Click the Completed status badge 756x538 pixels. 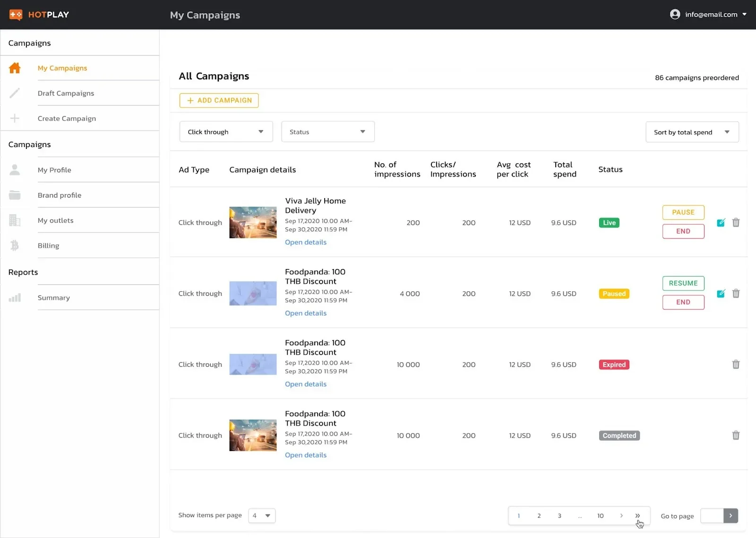tap(619, 435)
